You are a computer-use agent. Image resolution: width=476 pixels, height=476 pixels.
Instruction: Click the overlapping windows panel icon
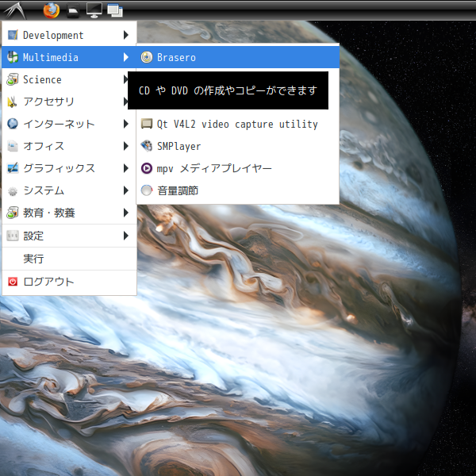(115, 10)
